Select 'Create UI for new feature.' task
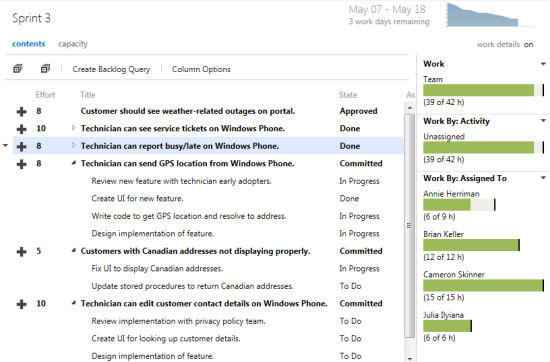 pyautogui.click(x=137, y=199)
